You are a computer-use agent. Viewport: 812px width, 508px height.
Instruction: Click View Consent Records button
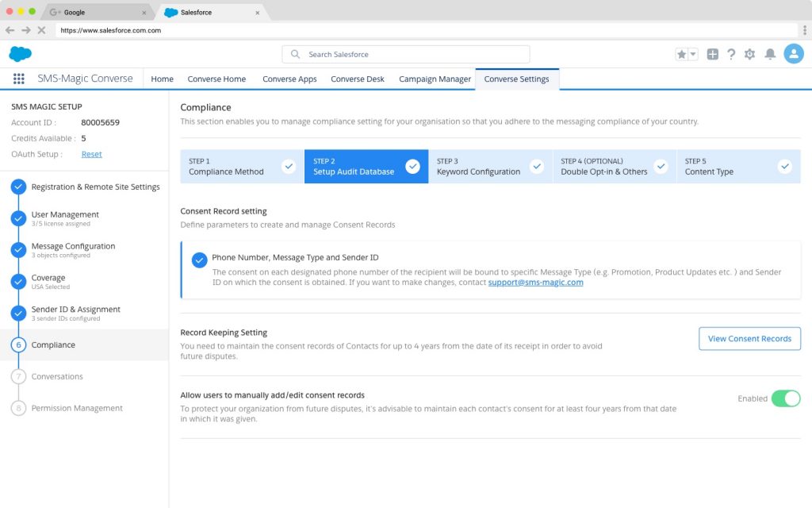tap(749, 338)
